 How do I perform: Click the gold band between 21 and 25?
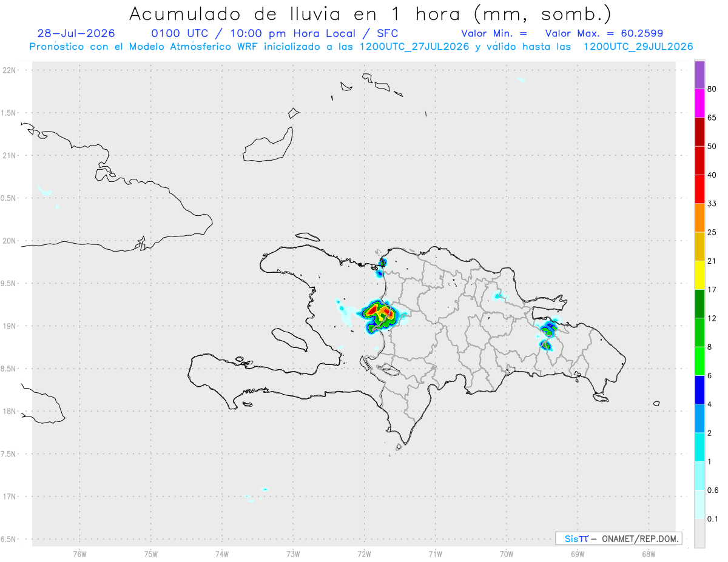tap(699, 247)
